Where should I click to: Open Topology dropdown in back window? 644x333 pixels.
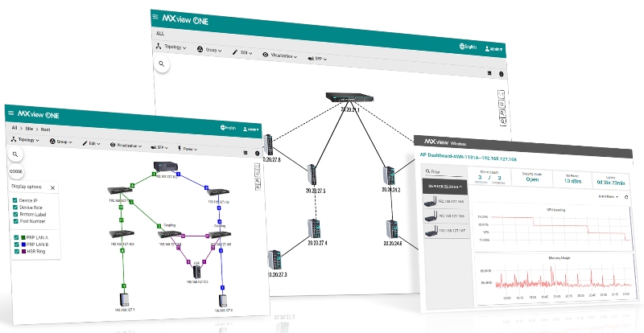point(171,47)
